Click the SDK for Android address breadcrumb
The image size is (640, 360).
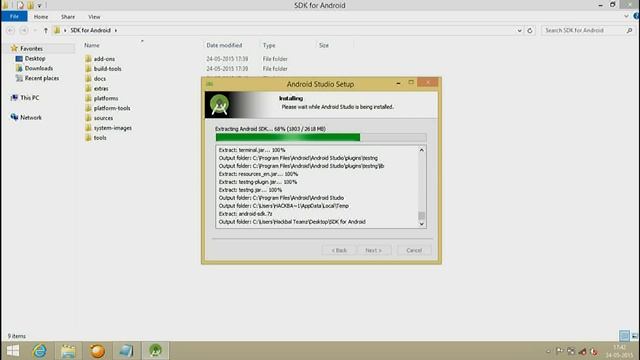point(90,30)
